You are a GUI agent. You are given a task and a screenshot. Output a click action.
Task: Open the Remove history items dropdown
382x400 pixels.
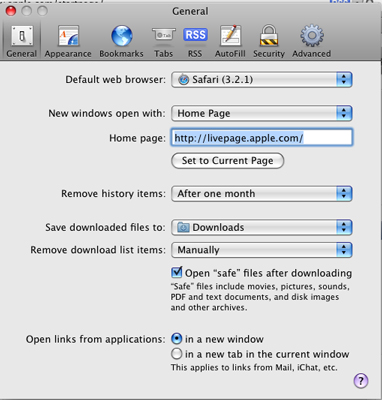262,194
